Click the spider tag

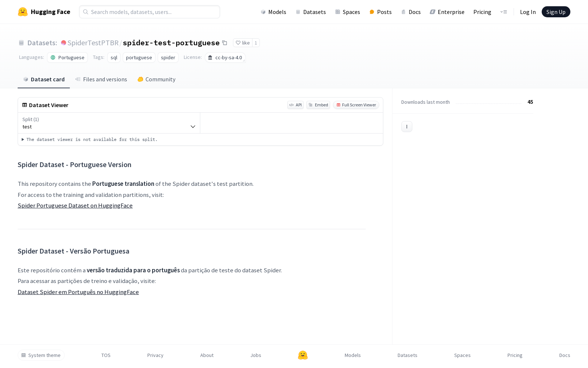point(168,57)
